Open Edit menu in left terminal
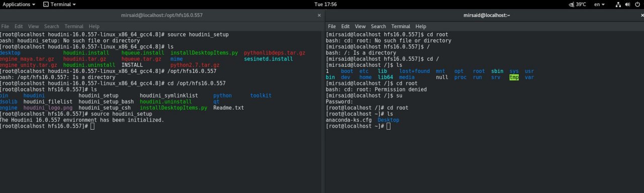Image resolution: width=644 pixels, height=193 pixels. pyautogui.click(x=19, y=26)
